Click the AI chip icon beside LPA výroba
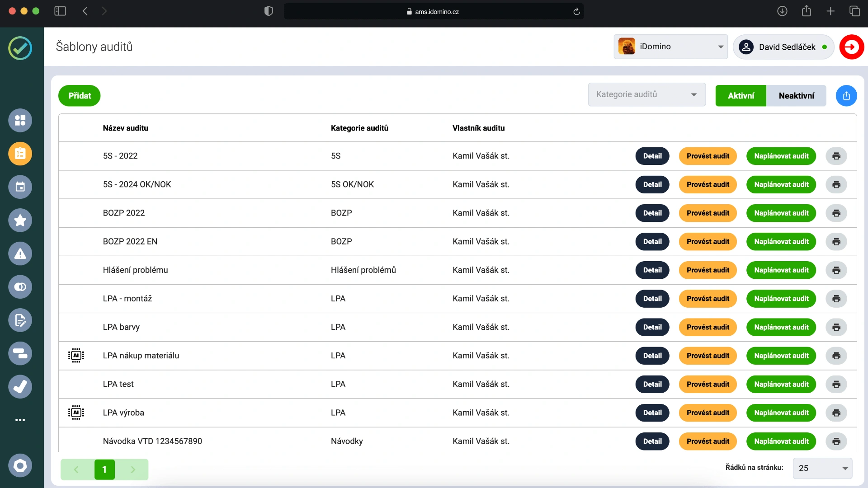The image size is (868, 488). 76,413
